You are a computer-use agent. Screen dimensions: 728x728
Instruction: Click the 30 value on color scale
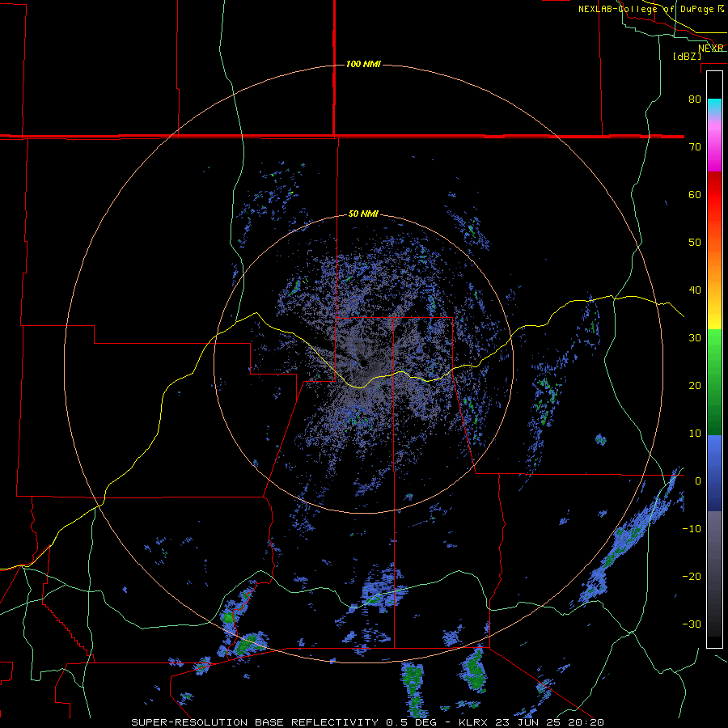click(695, 338)
